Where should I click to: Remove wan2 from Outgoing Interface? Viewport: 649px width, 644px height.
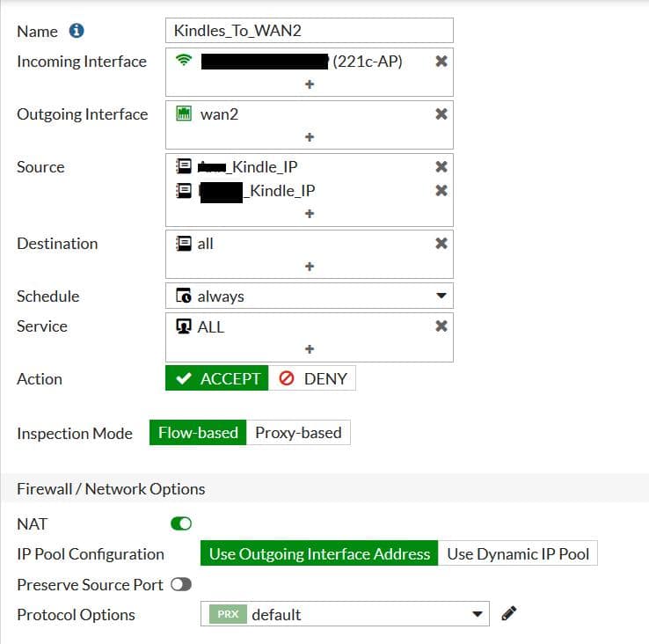pos(441,114)
